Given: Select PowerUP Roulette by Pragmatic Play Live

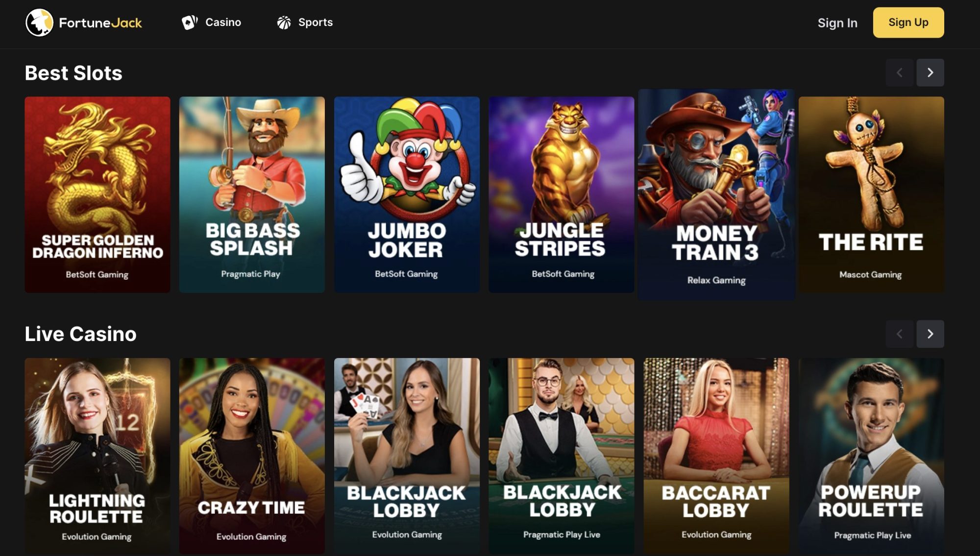Looking at the screenshot, I should click(x=871, y=456).
